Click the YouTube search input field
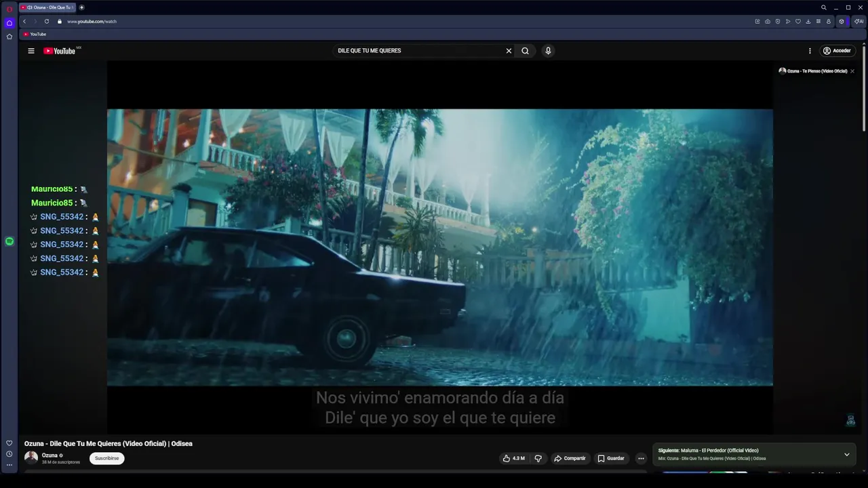 [x=420, y=51]
